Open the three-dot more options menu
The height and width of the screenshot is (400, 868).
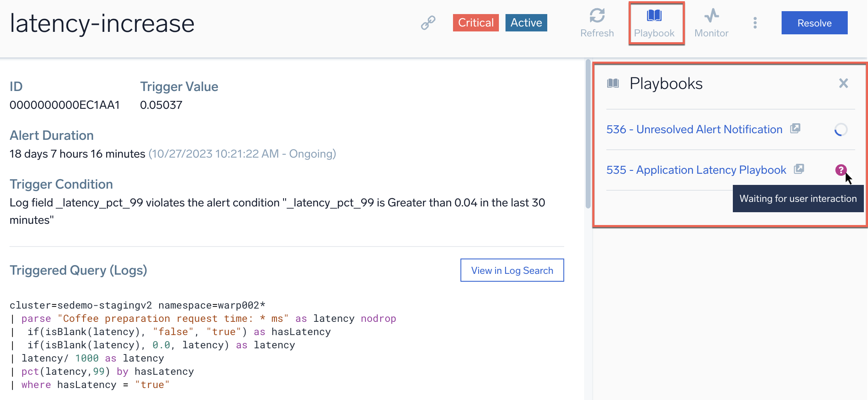point(755,23)
